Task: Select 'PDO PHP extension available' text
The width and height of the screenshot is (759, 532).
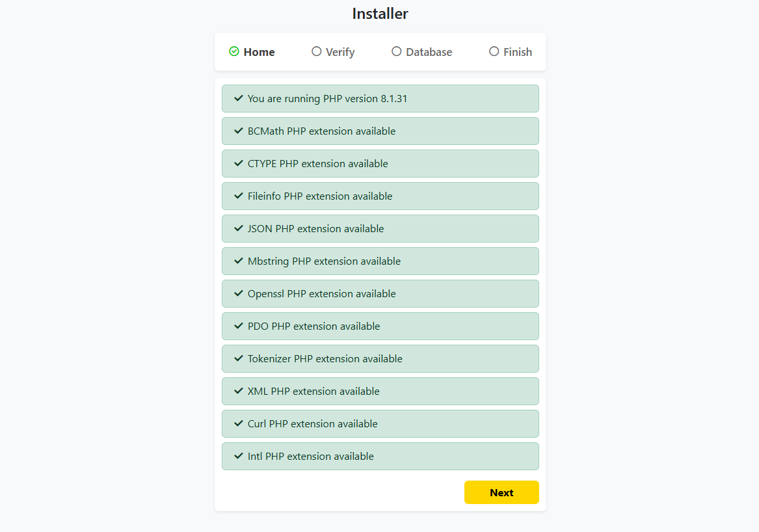Action: (313, 326)
